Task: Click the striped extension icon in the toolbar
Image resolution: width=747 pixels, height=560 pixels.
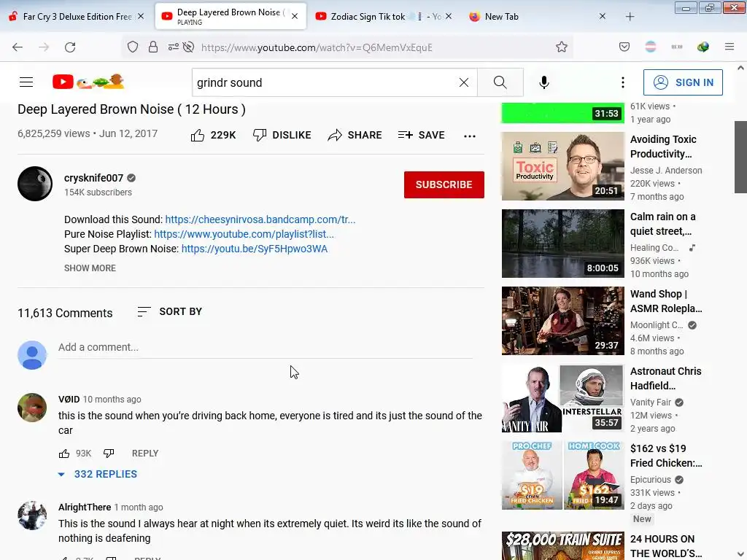Action: [x=651, y=47]
